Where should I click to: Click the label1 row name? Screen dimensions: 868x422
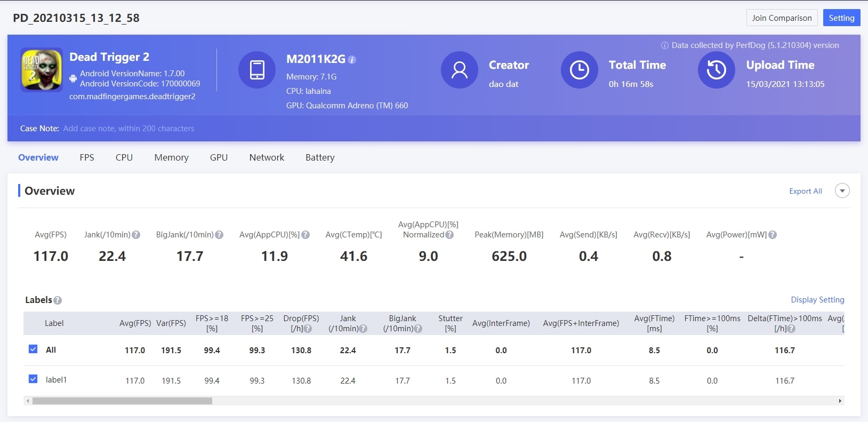point(56,380)
